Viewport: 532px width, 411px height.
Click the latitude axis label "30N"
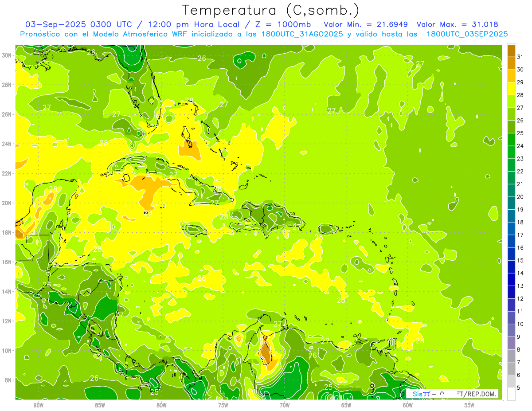click(x=7, y=55)
